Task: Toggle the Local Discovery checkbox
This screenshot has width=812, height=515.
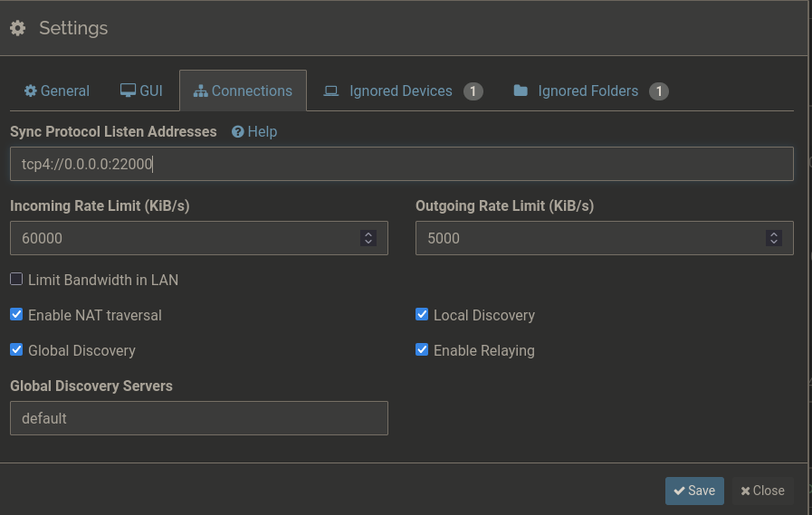Action: (x=422, y=315)
